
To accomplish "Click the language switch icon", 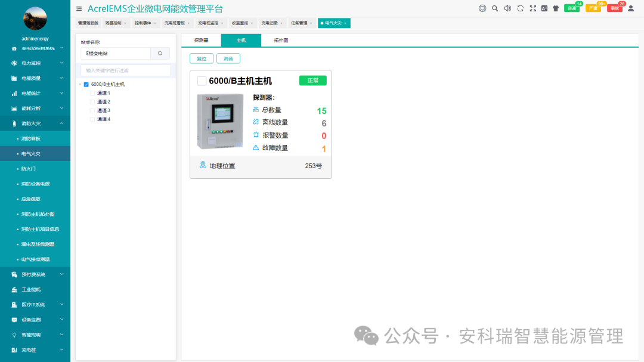I will coord(544,8).
